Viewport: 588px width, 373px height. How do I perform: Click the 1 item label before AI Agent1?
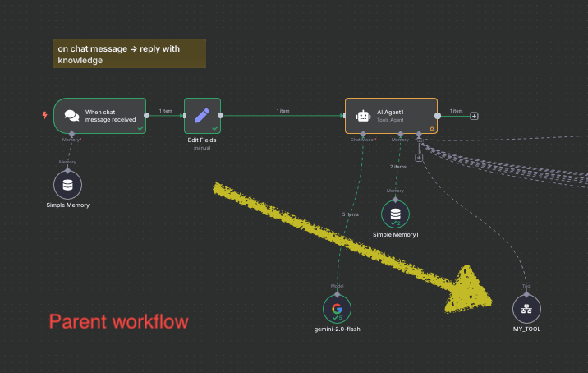pos(283,111)
